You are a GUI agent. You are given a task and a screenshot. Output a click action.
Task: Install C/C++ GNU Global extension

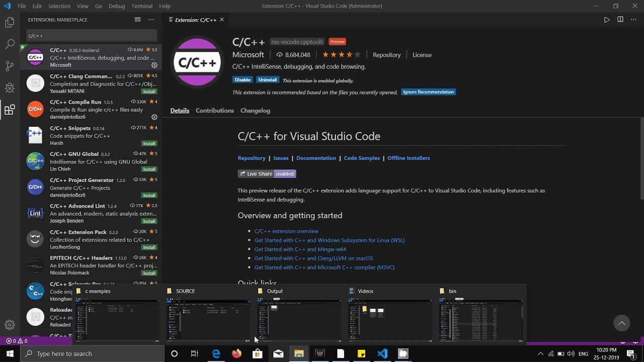[149, 169]
